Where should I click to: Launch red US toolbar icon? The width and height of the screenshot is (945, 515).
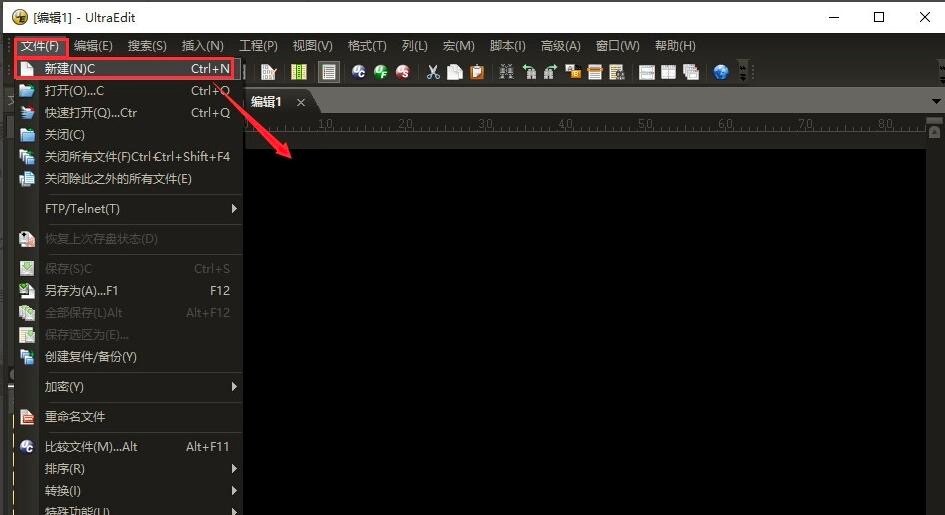point(403,72)
